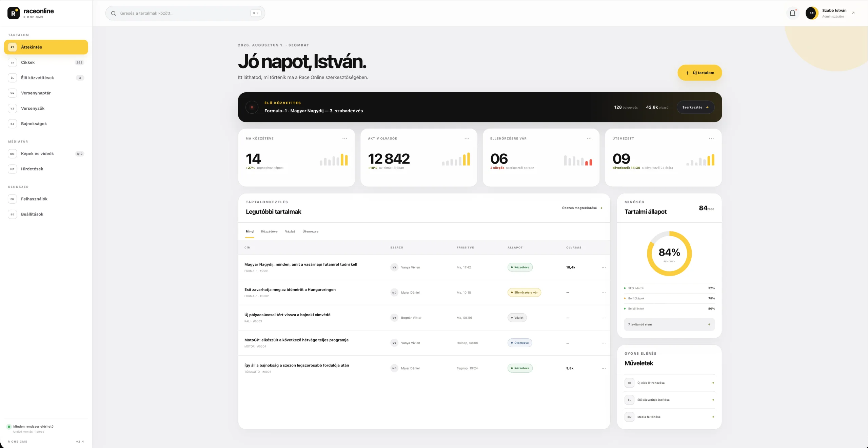
Task: Click the Ütemezve status badge in table
Action: click(x=520, y=343)
